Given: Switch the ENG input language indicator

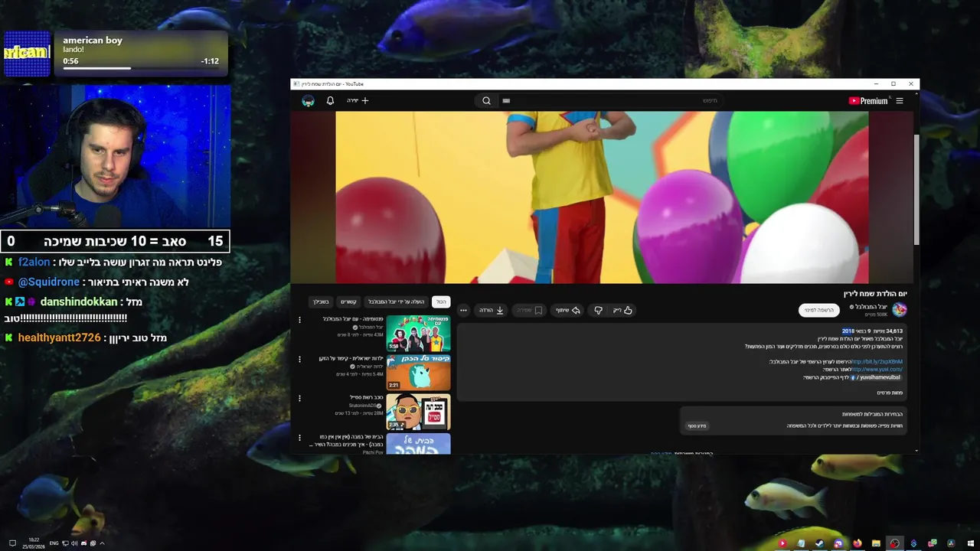Looking at the screenshot, I should [54, 543].
